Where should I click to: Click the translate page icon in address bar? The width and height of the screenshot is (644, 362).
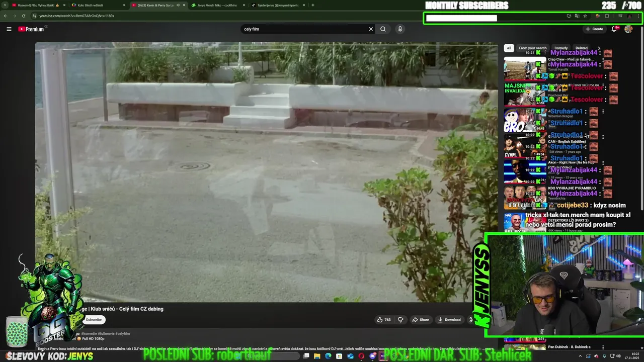[577, 16]
